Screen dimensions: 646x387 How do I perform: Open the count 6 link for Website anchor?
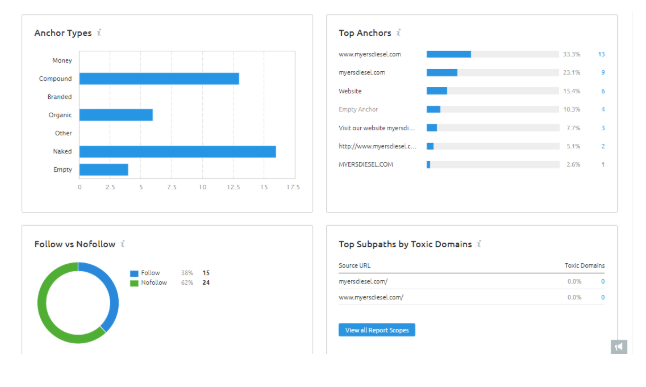pyautogui.click(x=603, y=91)
